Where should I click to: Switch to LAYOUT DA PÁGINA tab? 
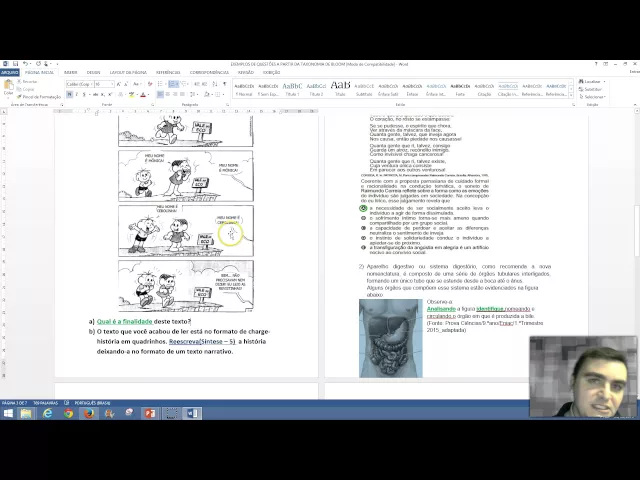tap(128, 72)
